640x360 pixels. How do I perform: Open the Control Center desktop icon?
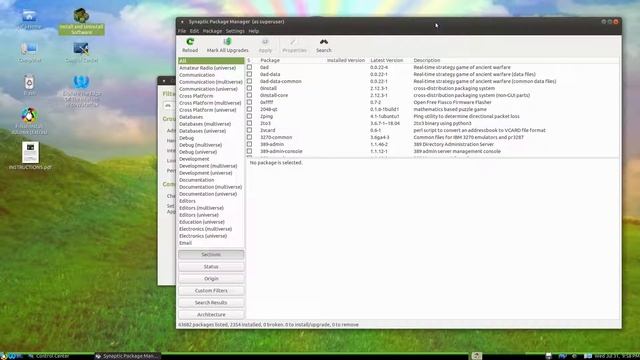[x=81, y=52]
